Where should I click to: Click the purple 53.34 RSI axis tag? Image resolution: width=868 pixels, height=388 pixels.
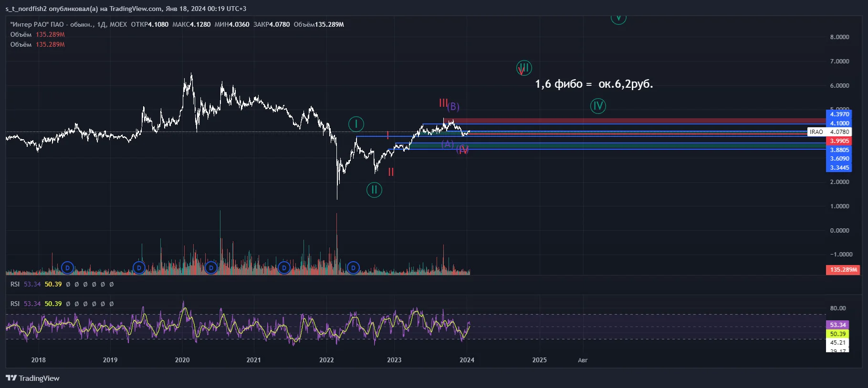[837, 325]
